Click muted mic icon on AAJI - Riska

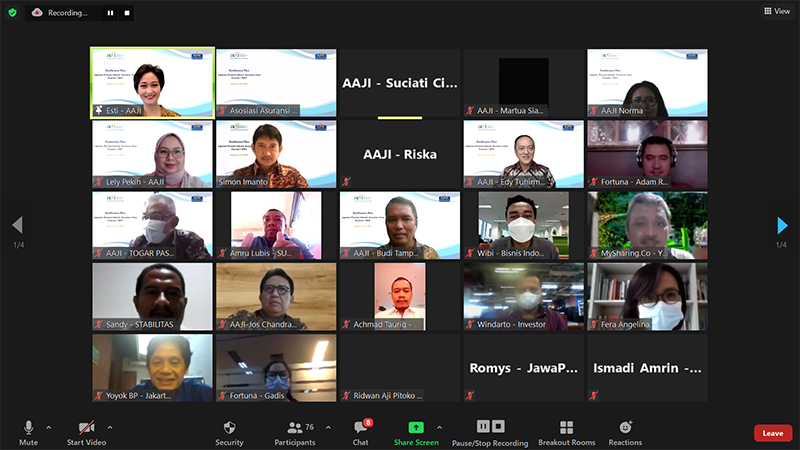click(x=346, y=182)
